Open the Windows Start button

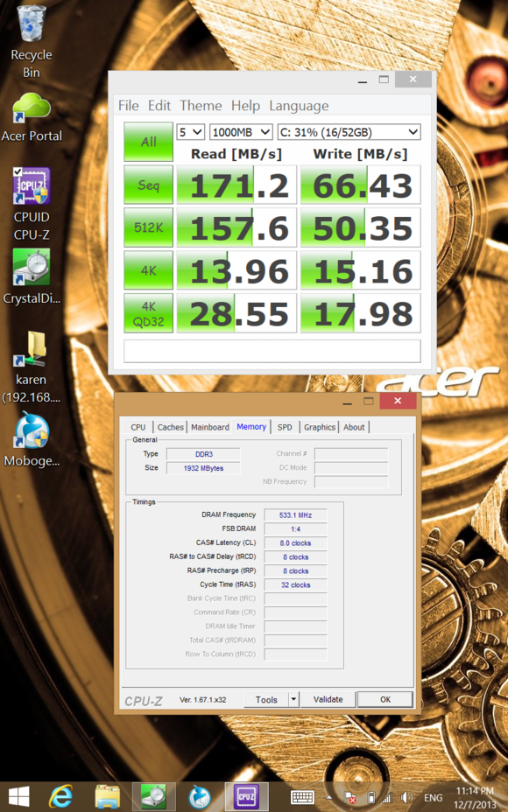[x=19, y=796]
